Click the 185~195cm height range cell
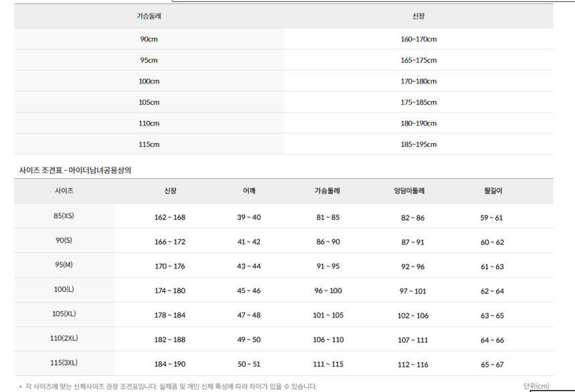The height and width of the screenshot is (392, 575). [x=419, y=144]
